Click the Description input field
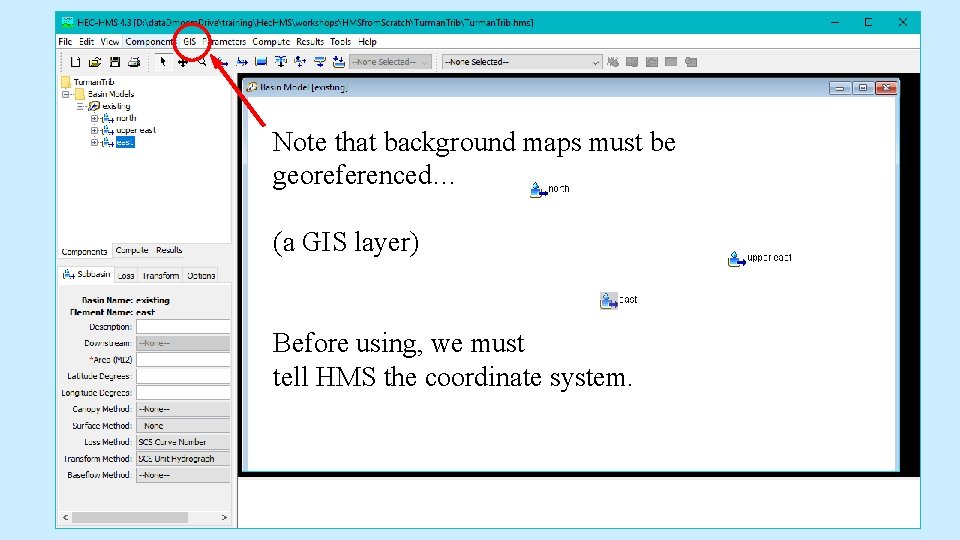Screen dimensions: 960x540 click(183, 327)
